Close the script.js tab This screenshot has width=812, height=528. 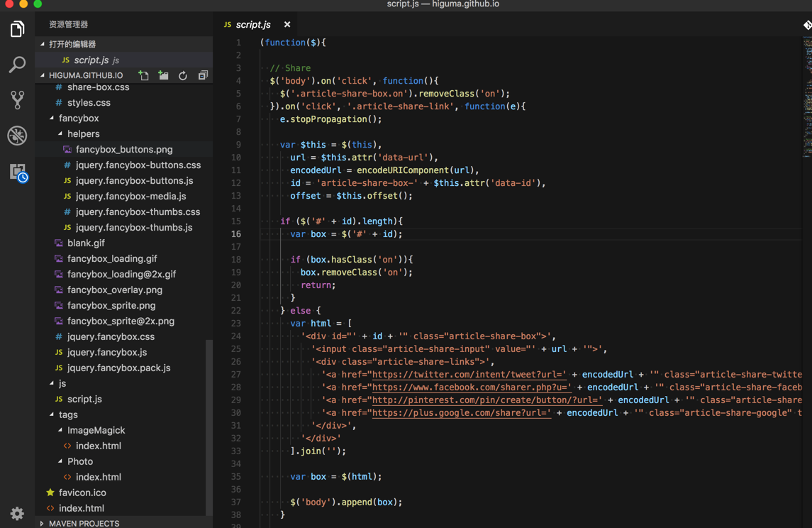coord(287,25)
